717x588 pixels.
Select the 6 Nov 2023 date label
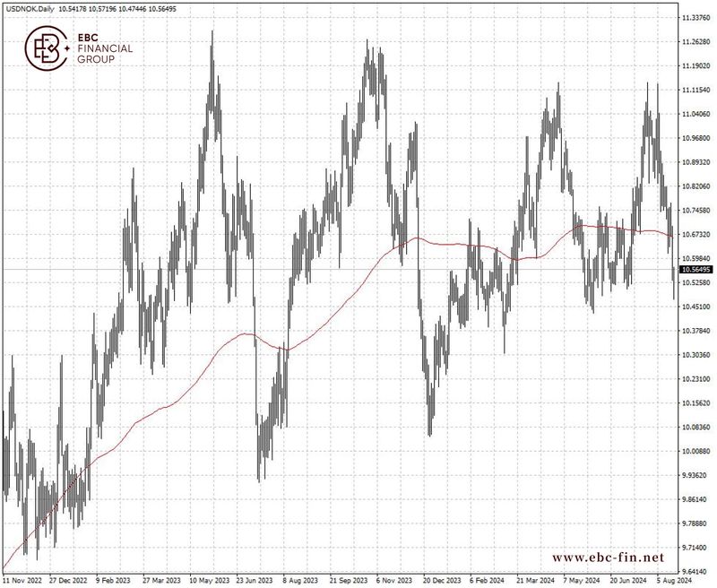392,581
